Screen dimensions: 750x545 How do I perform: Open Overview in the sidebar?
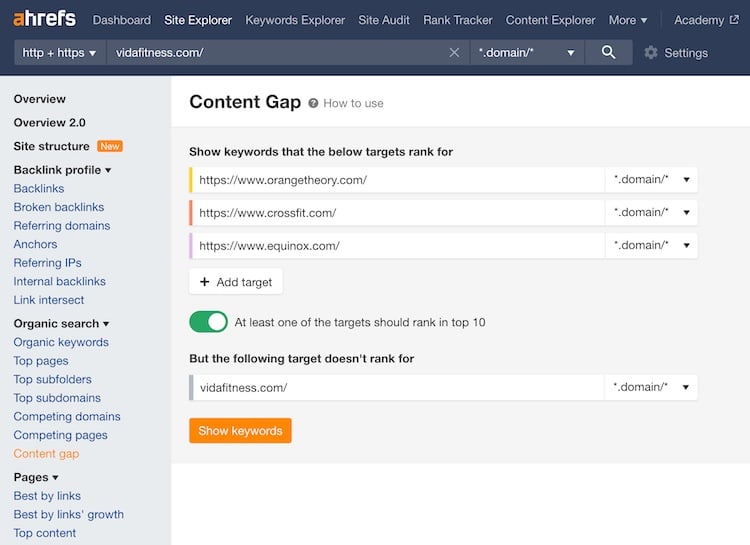pyautogui.click(x=40, y=99)
